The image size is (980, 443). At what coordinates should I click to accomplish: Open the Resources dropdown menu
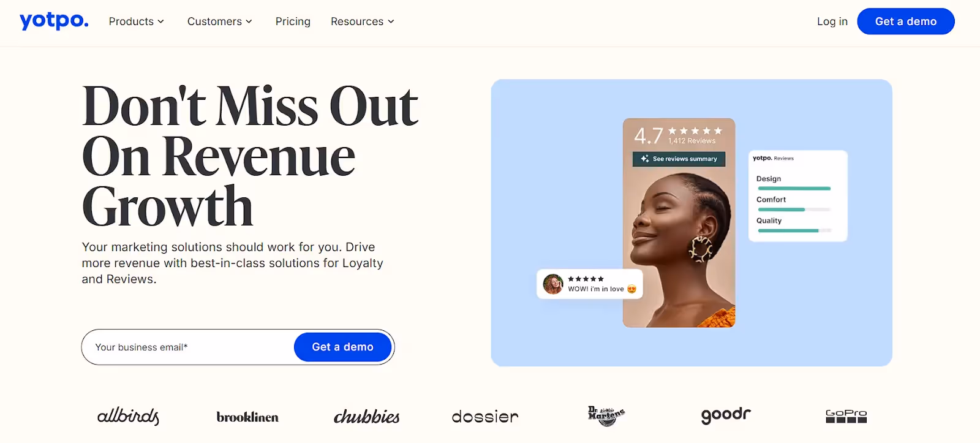[x=363, y=21]
